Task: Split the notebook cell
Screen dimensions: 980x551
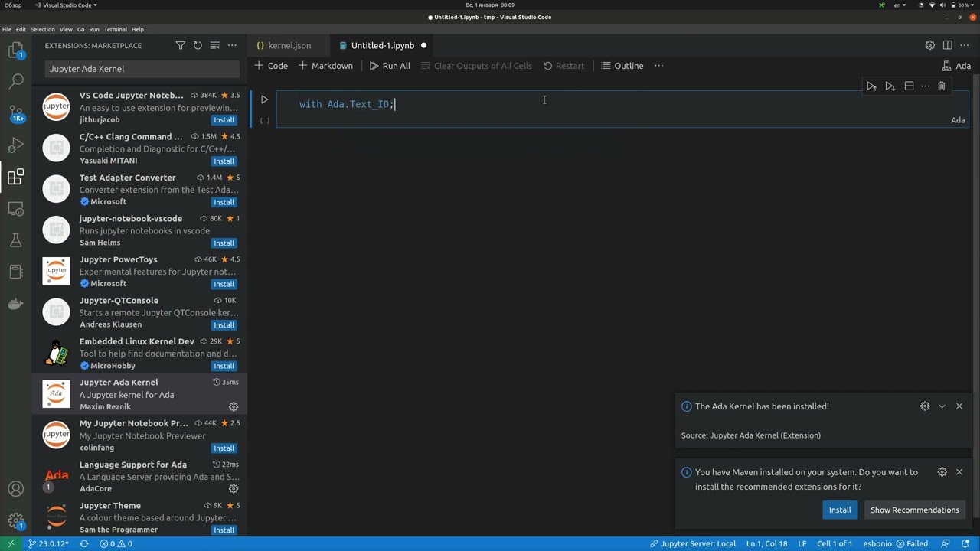Action: (x=909, y=86)
